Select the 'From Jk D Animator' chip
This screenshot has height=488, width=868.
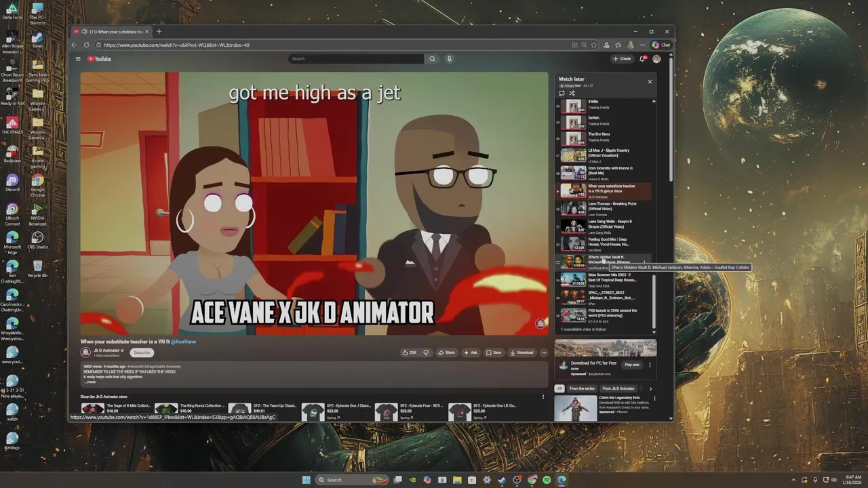pyautogui.click(x=618, y=388)
